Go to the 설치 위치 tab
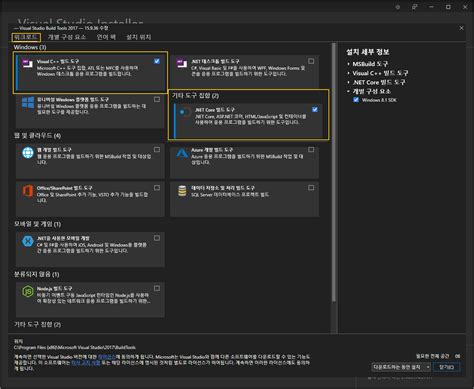The height and width of the screenshot is (389, 474). pos(139,37)
